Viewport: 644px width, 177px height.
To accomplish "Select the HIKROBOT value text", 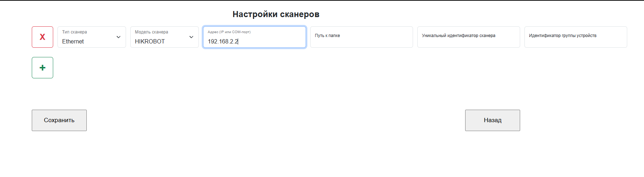I will tap(150, 42).
